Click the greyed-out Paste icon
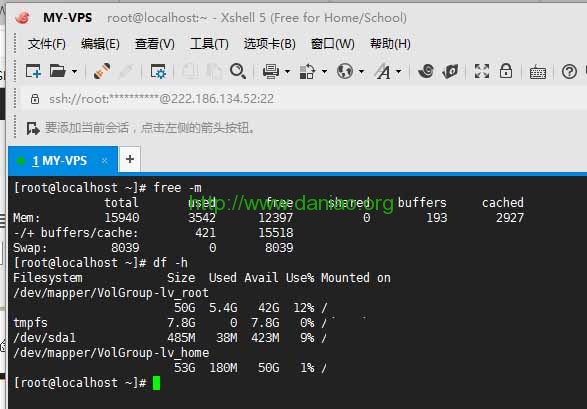 (x=215, y=71)
